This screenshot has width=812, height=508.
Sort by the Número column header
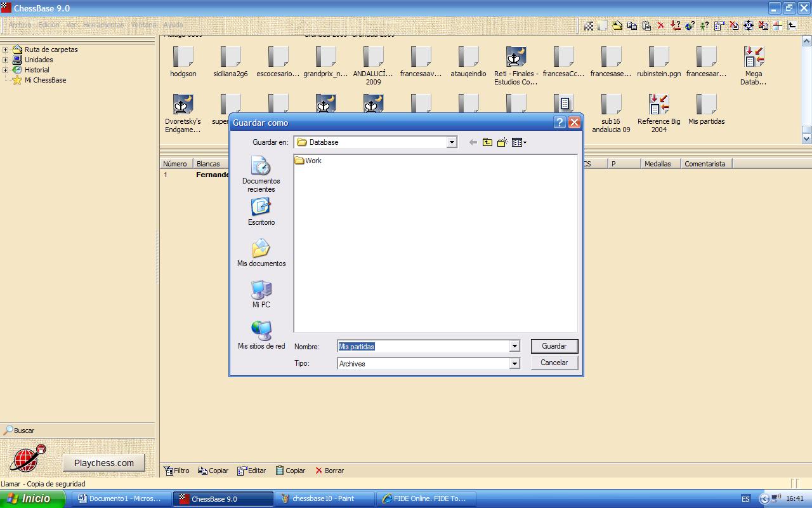click(176, 164)
